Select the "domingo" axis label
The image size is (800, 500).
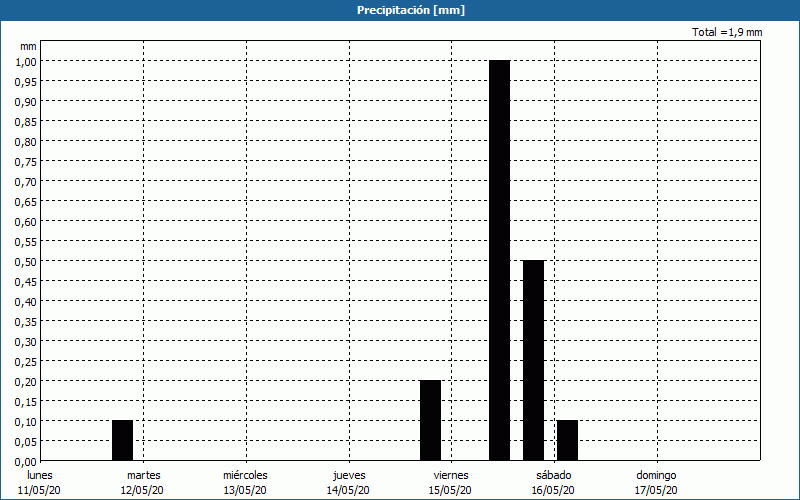point(656,476)
